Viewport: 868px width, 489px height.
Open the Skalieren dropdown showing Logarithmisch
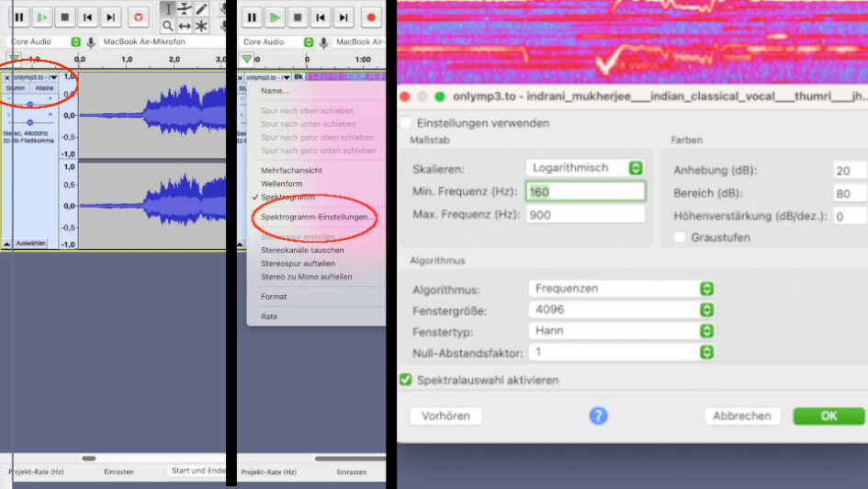[x=585, y=168]
